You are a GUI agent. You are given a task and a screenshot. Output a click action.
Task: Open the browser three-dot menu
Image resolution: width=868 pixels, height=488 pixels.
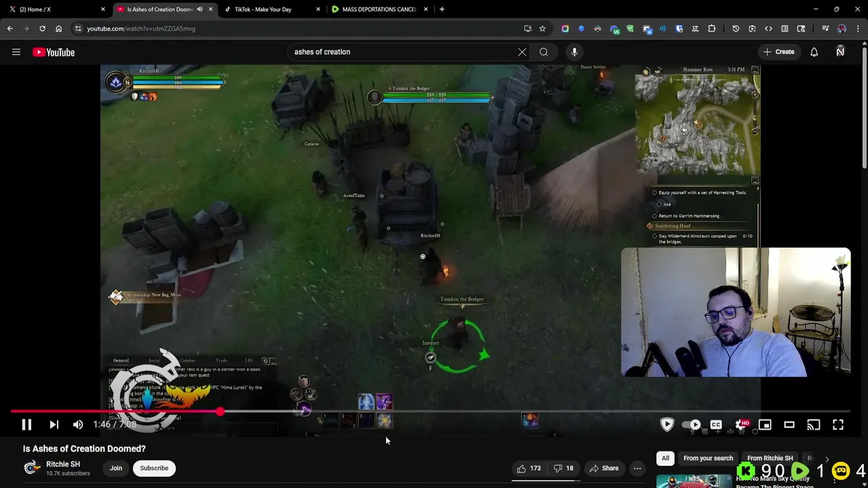[858, 28]
